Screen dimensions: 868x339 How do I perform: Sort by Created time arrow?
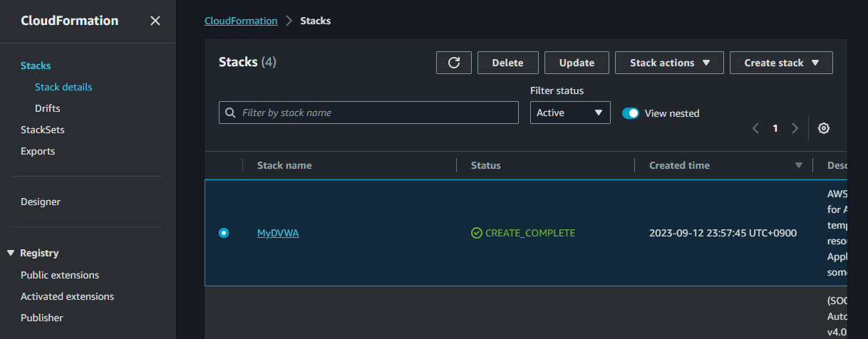[798, 166]
